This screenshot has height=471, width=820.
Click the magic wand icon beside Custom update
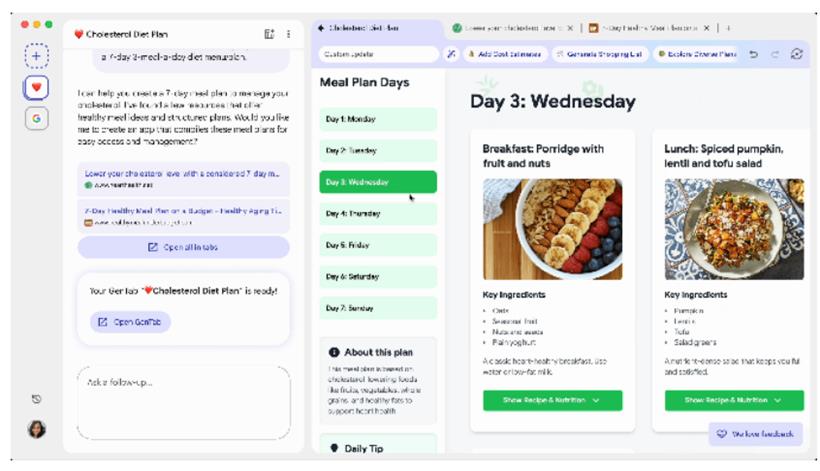452,54
